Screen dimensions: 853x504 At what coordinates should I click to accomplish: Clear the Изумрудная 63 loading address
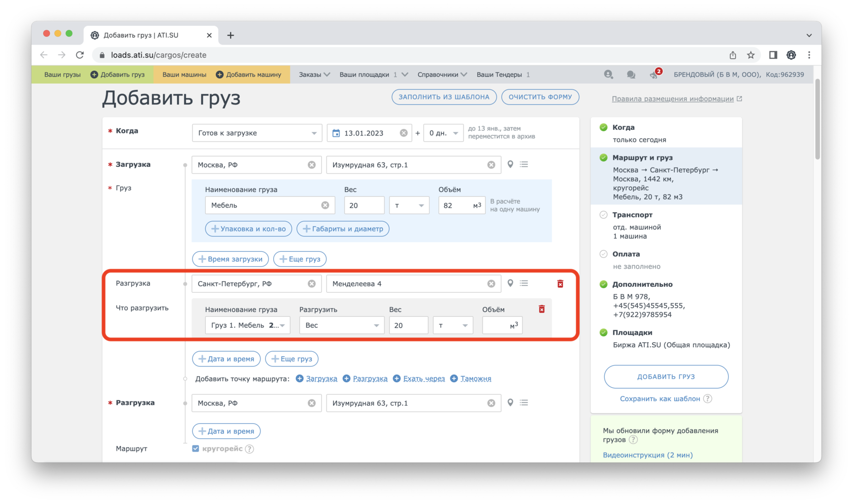pyautogui.click(x=491, y=165)
